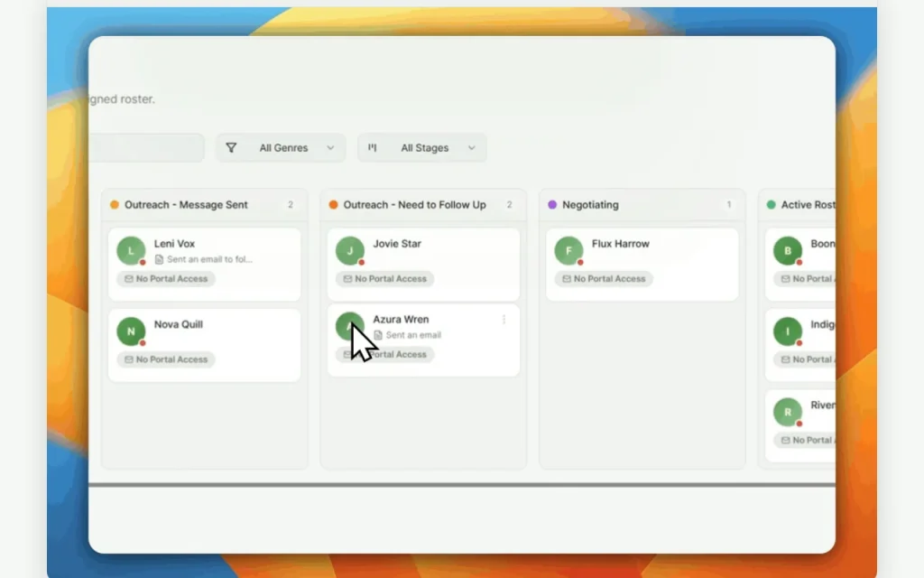
Task: Click the "J" avatar on Jovie Star's card
Action: pos(350,251)
